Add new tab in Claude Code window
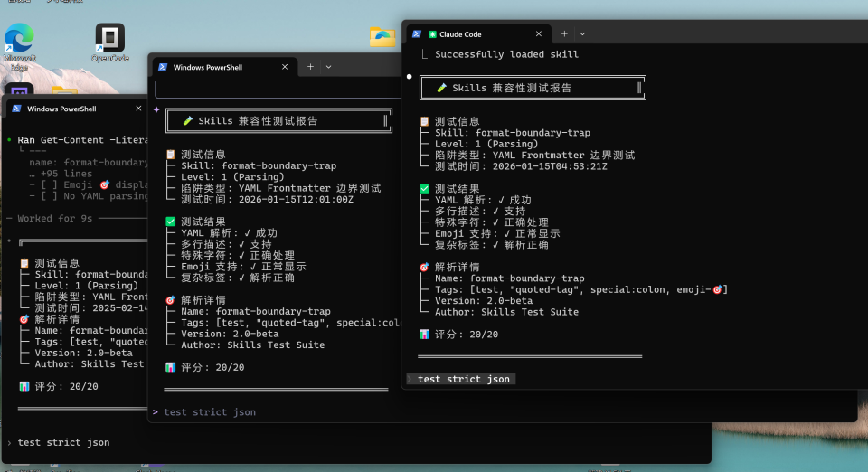The width and height of the screenshot is (868, 472). (564, 33)
